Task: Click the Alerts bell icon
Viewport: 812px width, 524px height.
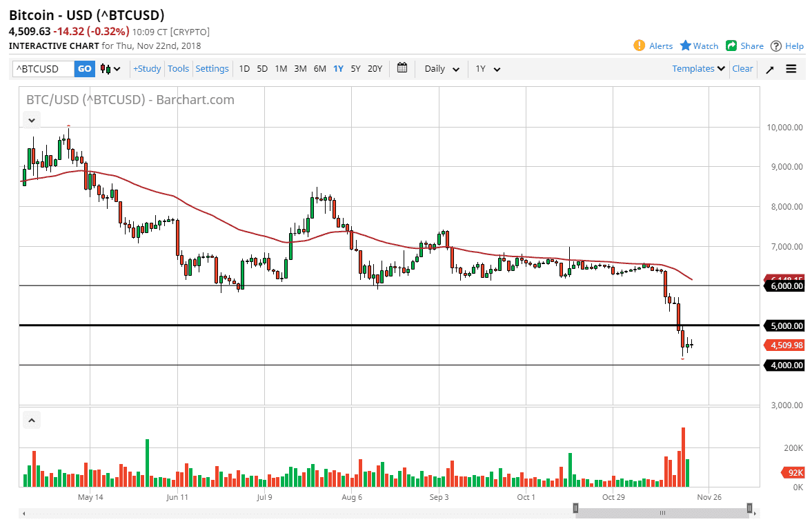Action: [640, 46]
